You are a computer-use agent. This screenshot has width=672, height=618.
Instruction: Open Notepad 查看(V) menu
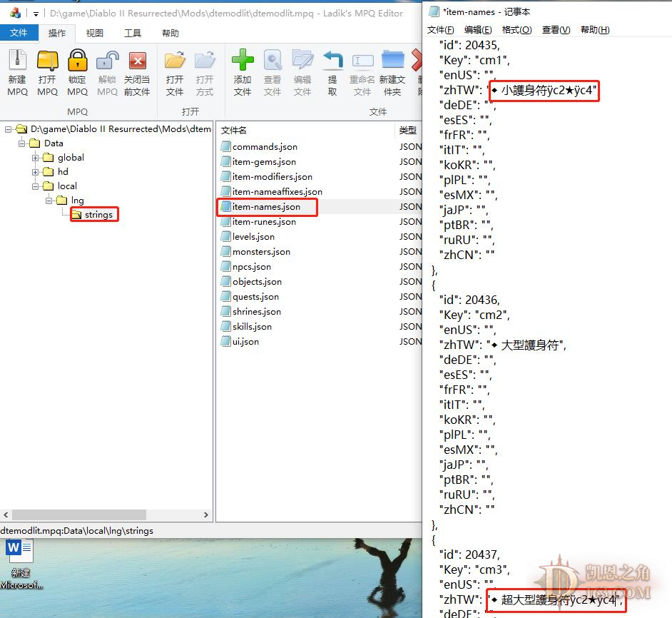[x=556, y=29]
